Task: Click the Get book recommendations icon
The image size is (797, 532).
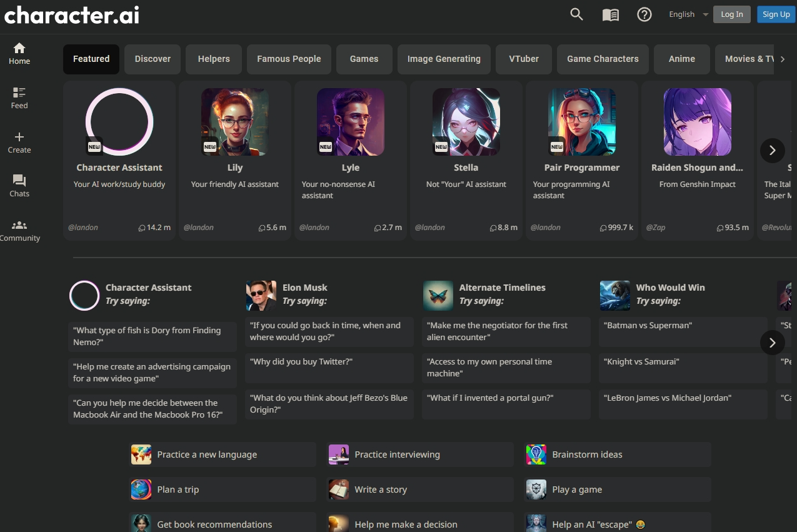Action: (141, 523)
